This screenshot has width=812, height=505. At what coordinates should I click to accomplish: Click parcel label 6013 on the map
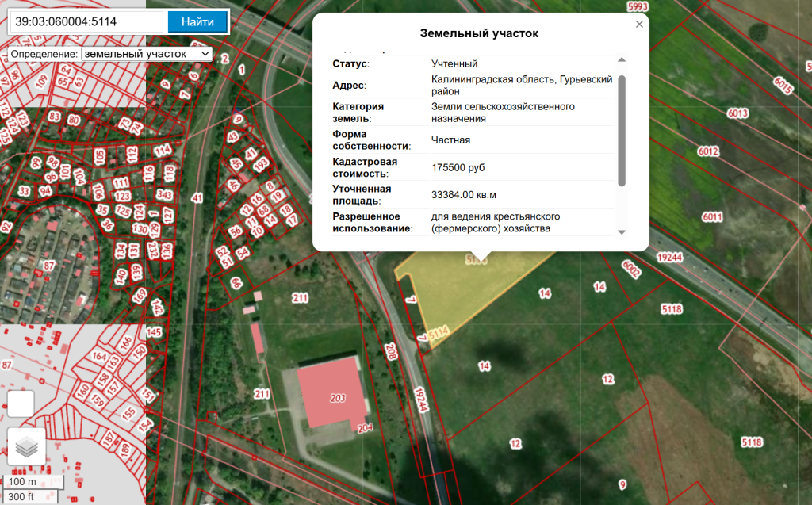pos(737,114)
